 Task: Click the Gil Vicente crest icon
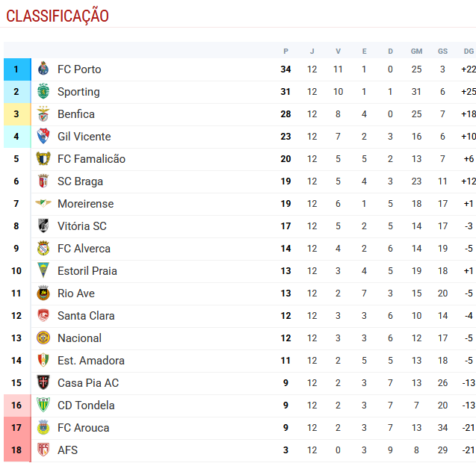[x=43, y=137]
